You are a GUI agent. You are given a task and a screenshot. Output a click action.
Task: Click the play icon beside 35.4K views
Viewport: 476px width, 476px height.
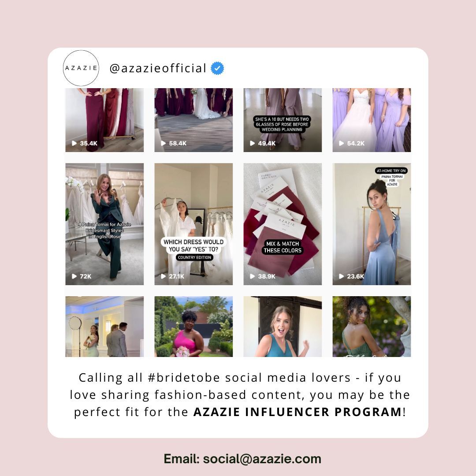tap(74, 143)
